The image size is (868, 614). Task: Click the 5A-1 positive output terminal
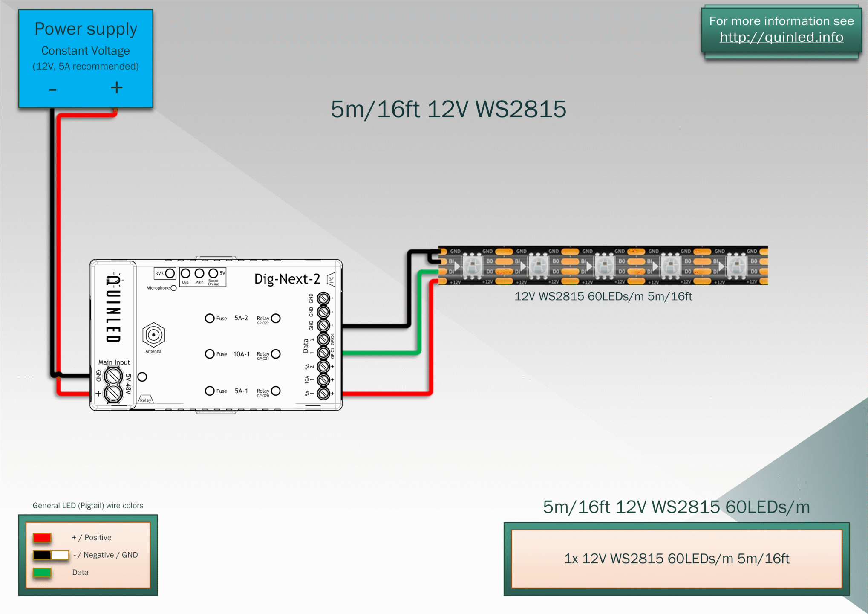(x=323, y=393)
